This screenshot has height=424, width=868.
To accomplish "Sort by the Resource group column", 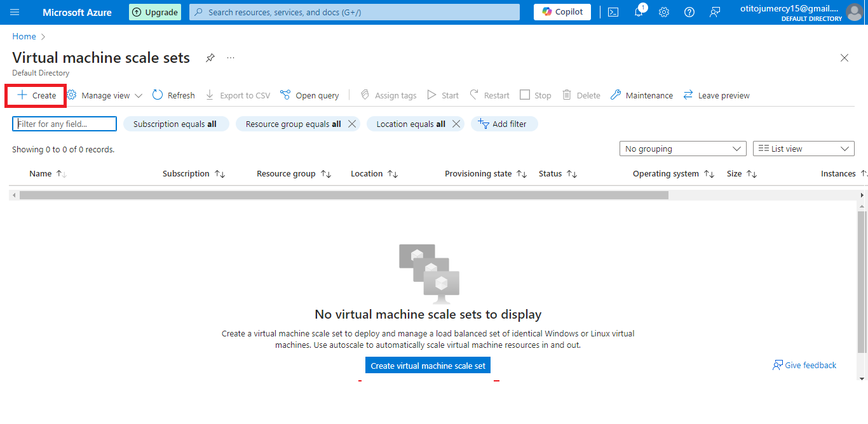I will [294, 173].
